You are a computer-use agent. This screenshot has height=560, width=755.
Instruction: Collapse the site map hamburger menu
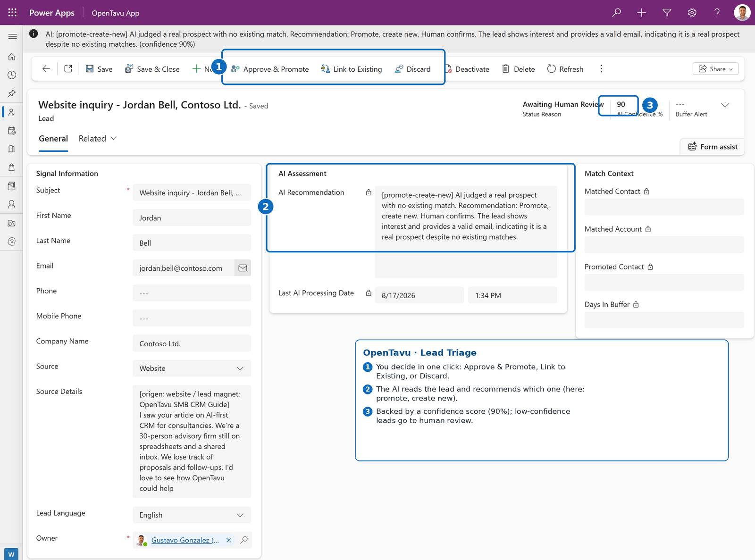(x=12, y=36)
